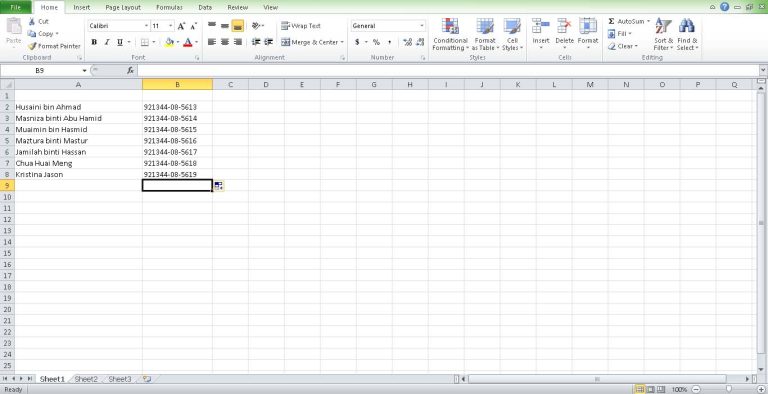Image resolution: width=768 pixels, height=394 pixels.
Task: Apply the red font color
Action: 188,42
